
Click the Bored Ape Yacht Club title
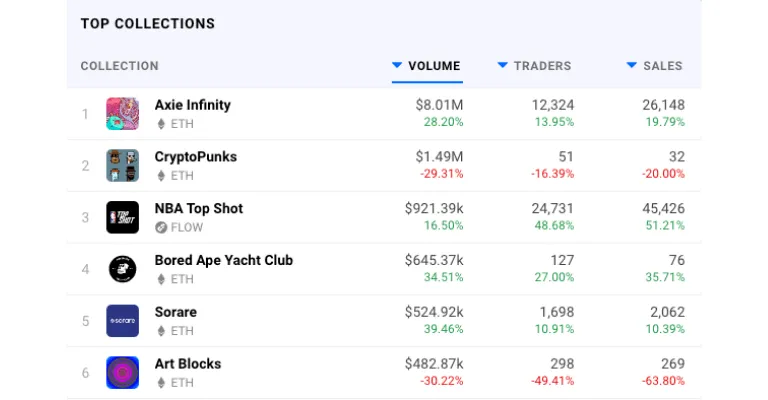pyautogui.click(x=224, y=260)
